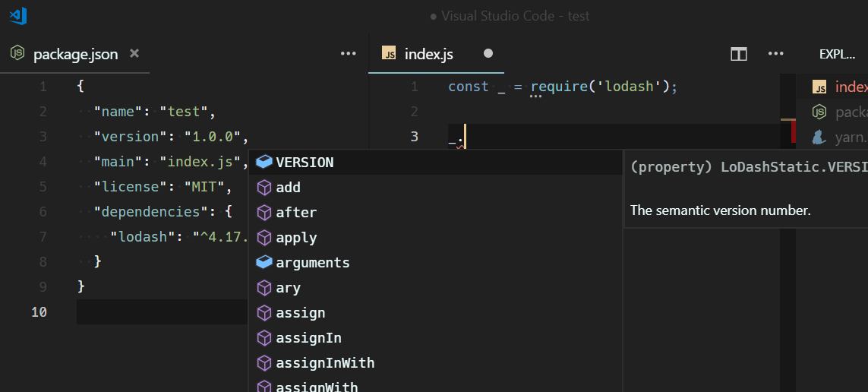This screenshot has width=868, height=392.
Task: Click the "name" key in package.json
Action: [119, 112]
